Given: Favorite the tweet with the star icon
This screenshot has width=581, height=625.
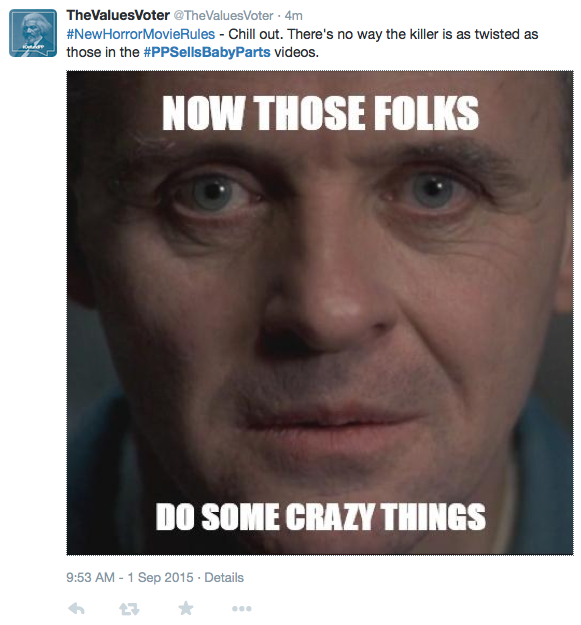Looking at the screenshot, I should point(186,608).
